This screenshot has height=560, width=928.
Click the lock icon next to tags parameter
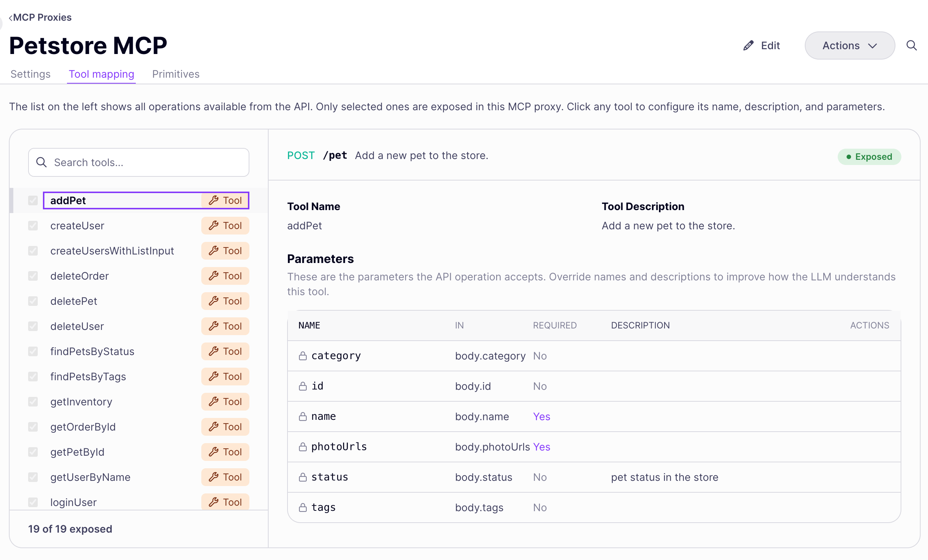(303, 507)
